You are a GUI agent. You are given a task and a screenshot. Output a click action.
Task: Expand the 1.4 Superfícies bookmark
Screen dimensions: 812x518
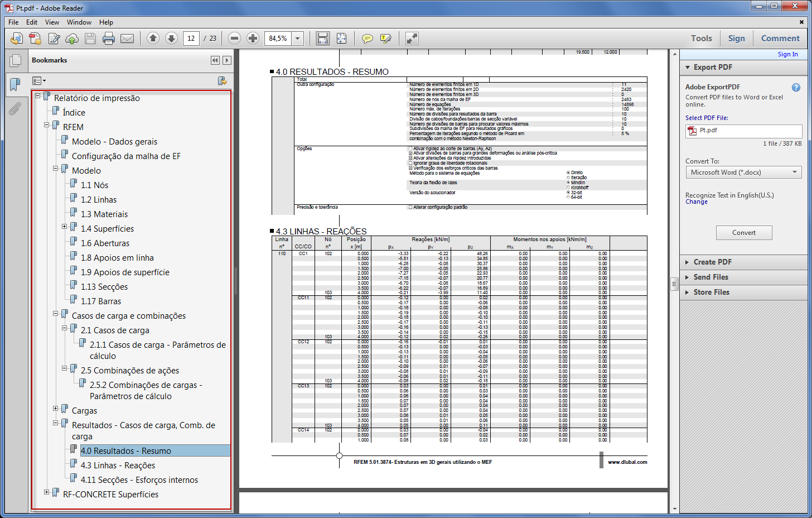pyautogui.click(x=64, y=227)
